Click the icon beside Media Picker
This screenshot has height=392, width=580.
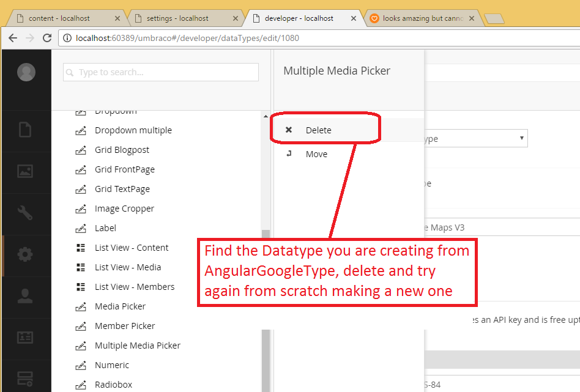click(x=81, y=306)
